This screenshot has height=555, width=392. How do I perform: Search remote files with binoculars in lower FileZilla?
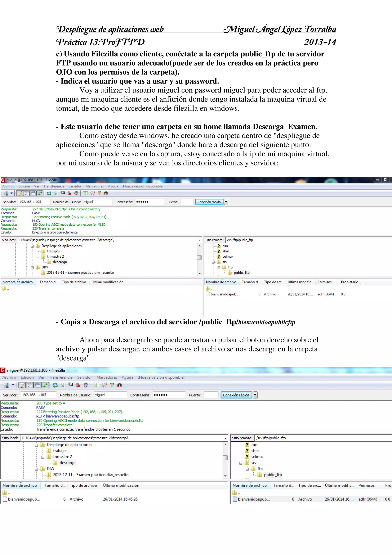119,385
